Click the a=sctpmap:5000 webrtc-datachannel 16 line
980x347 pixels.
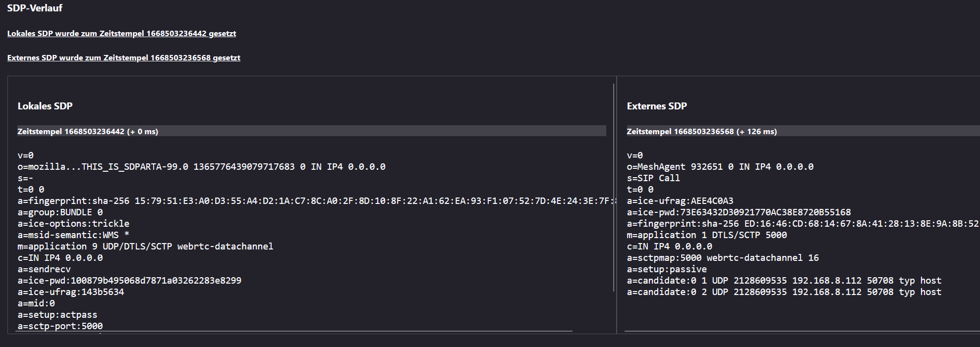click(x=723, y=258)
